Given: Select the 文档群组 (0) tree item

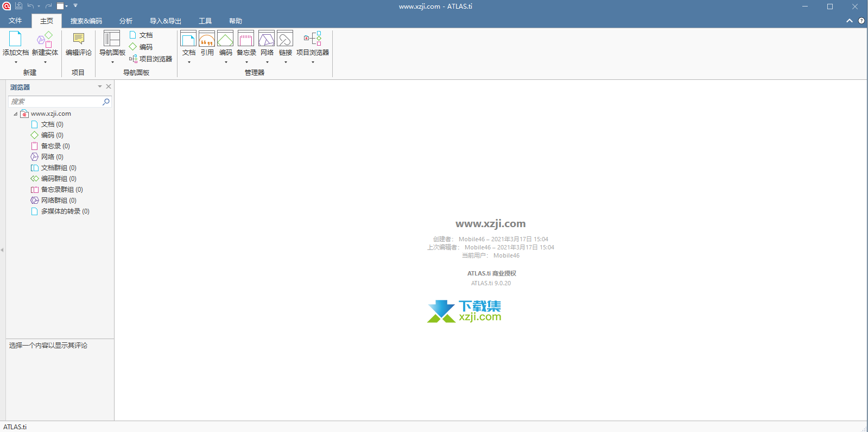Looking at the screenshot, I should pyautogui.click(x=54, y=168).
